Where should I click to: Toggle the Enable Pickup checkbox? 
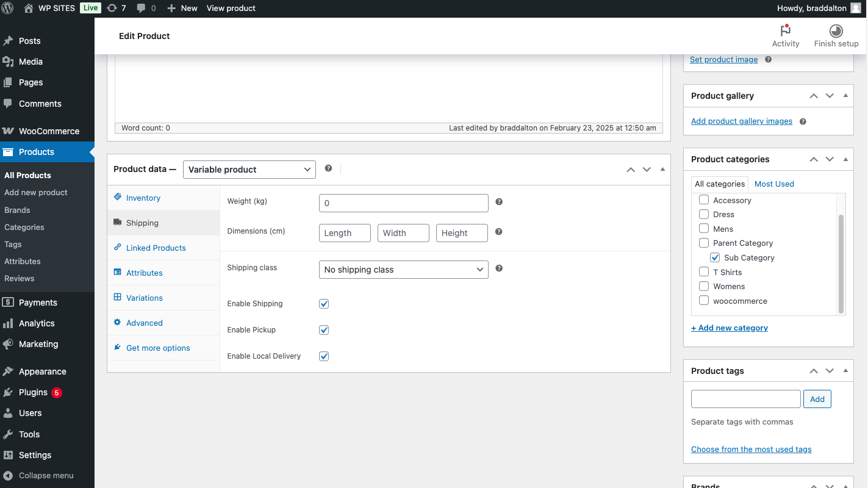[324, 330]
